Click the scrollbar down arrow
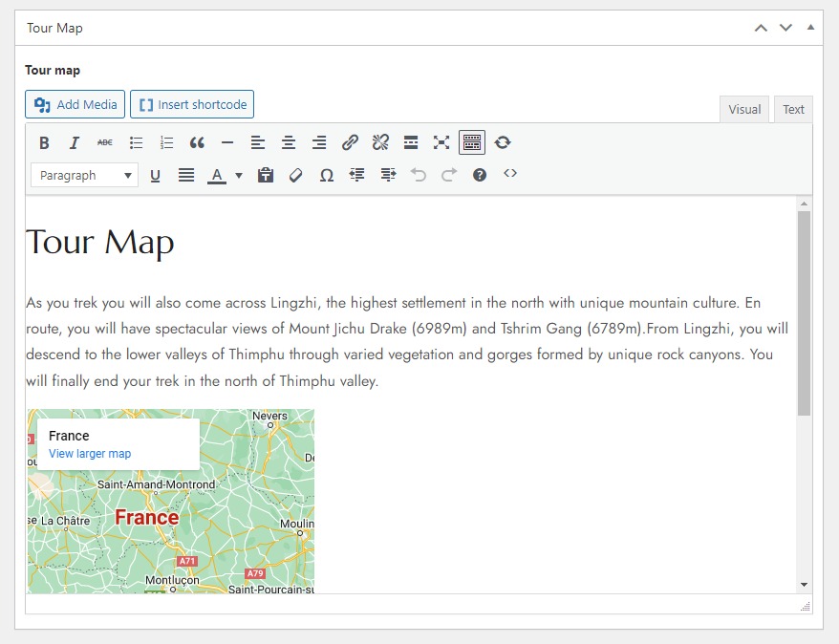Screen dimensions: 839x644 [x=804, y=585]
